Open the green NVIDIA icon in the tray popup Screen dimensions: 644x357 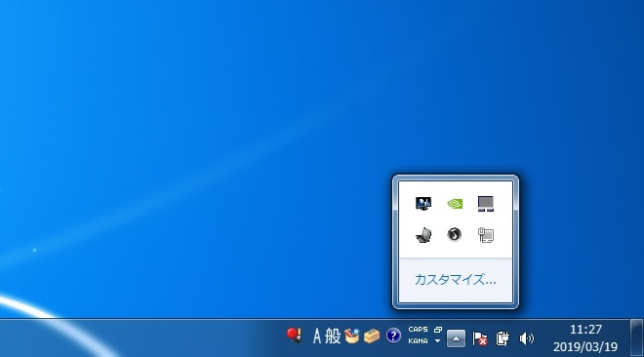click(x=455, y=204)
